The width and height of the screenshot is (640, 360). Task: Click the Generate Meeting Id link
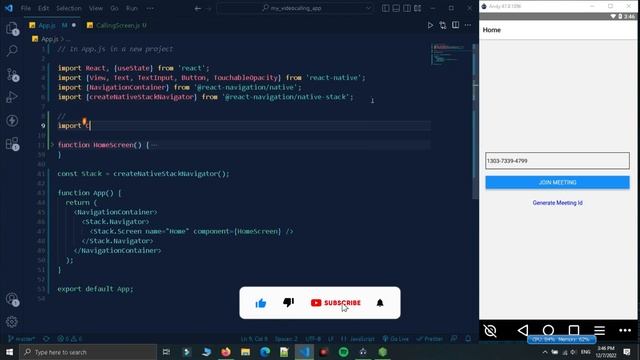coord(557,203)
